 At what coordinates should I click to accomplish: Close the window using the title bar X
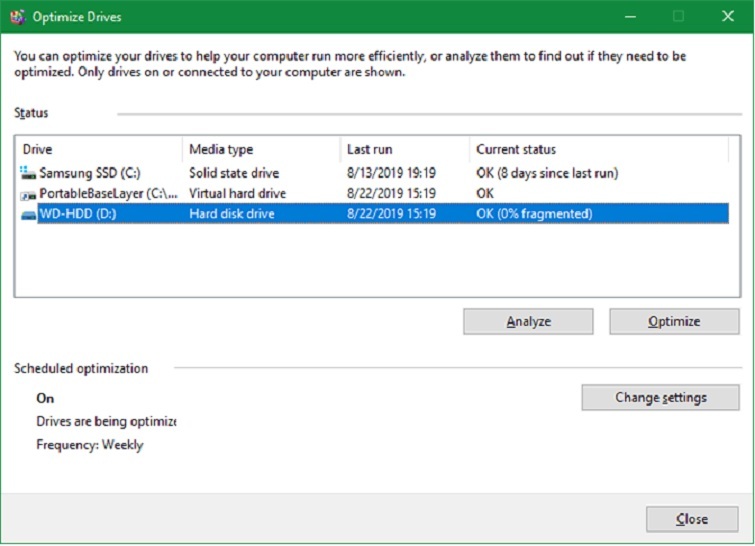(727, 16)
